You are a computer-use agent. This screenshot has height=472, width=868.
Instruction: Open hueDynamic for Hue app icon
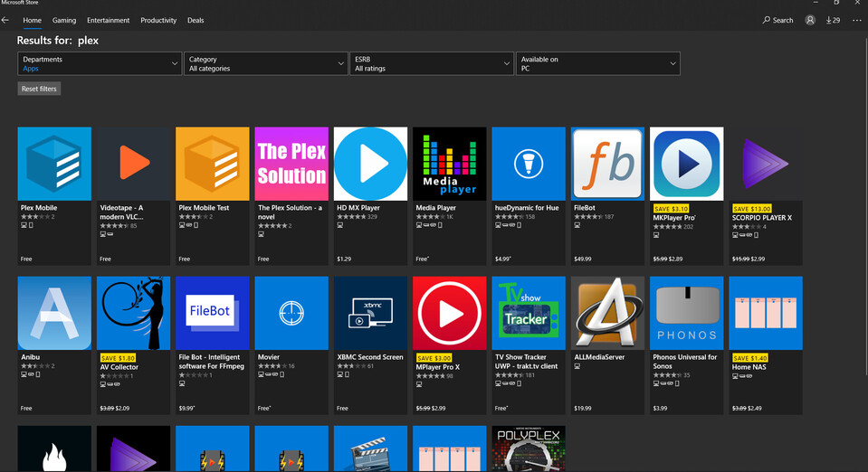529,164
